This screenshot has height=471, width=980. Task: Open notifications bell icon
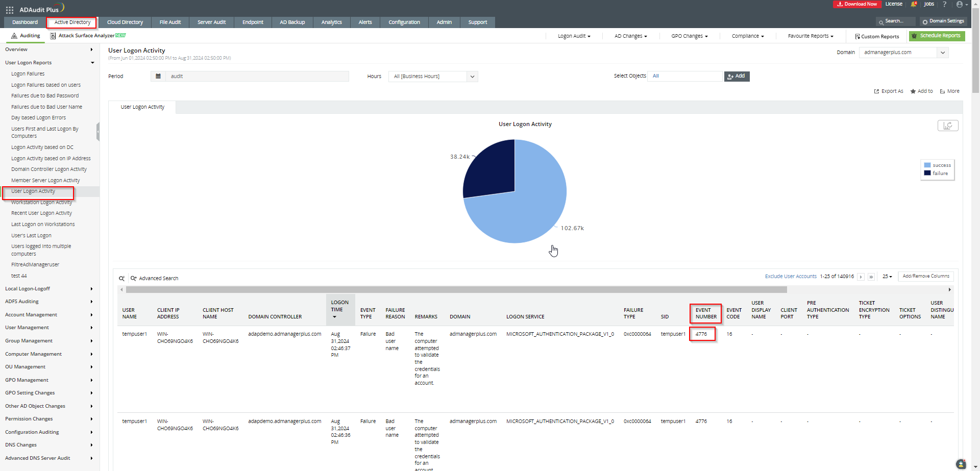coord(914,4)
